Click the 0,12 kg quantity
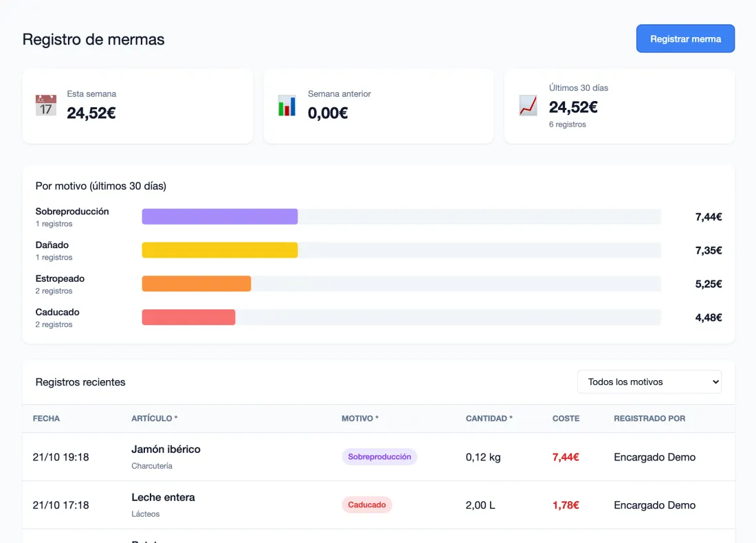 pyautogui.click(x=483, y=457)
